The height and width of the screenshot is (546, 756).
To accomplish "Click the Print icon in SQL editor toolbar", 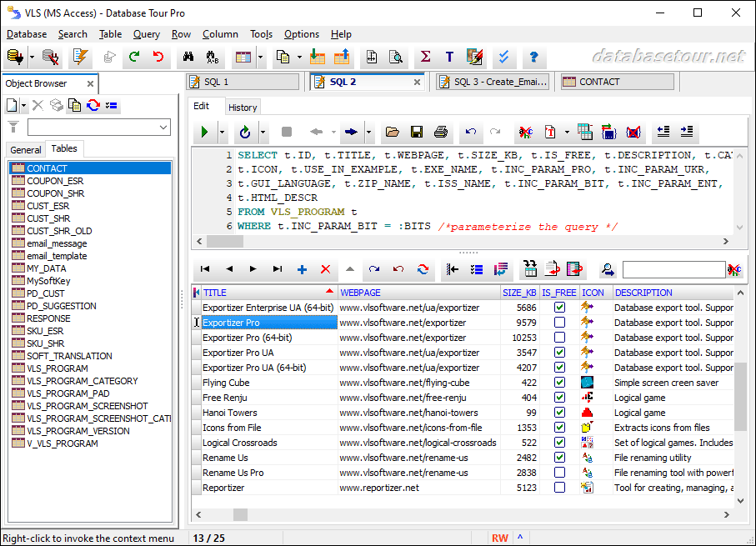I will click(x=441, y=133).
